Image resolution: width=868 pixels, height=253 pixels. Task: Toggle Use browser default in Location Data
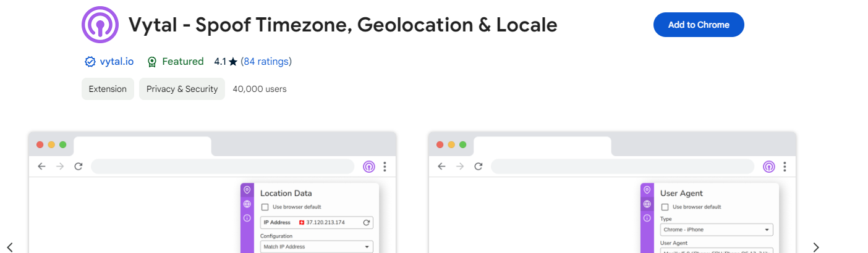[265, 207]
